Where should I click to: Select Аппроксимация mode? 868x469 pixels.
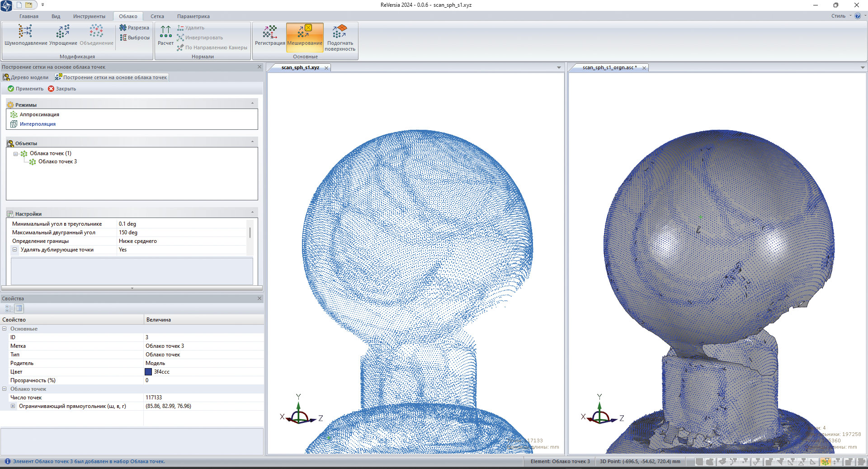39,114
